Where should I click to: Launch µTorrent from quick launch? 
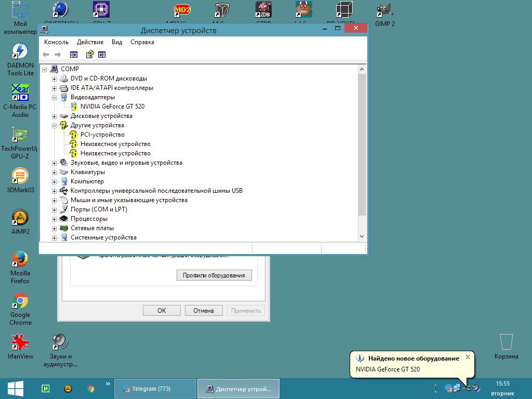click(x=46, y=389)
